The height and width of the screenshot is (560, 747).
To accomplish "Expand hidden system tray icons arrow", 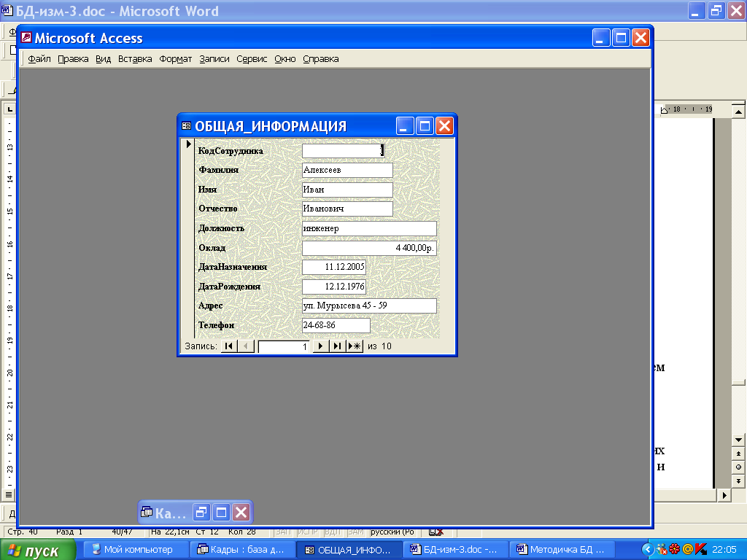I will coord(648,550).
